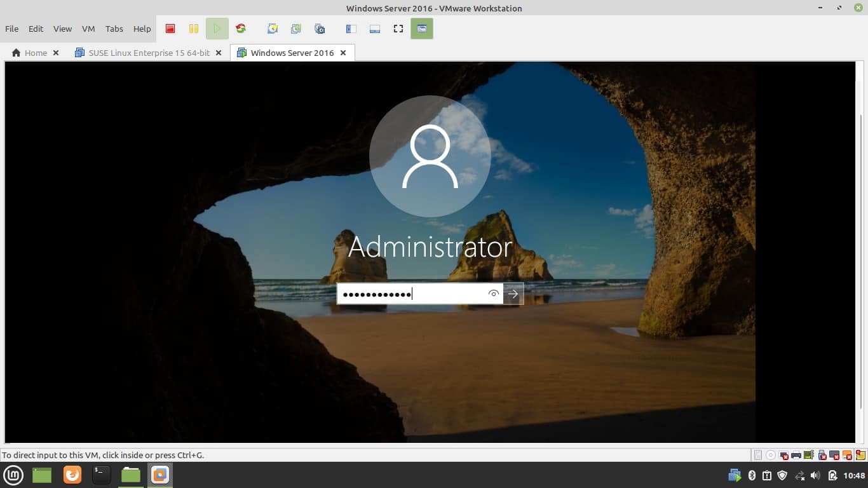Screen dimensions: 868x488
Task: Select the VMware Workstation taskbar window button
Action: [160, 475]
